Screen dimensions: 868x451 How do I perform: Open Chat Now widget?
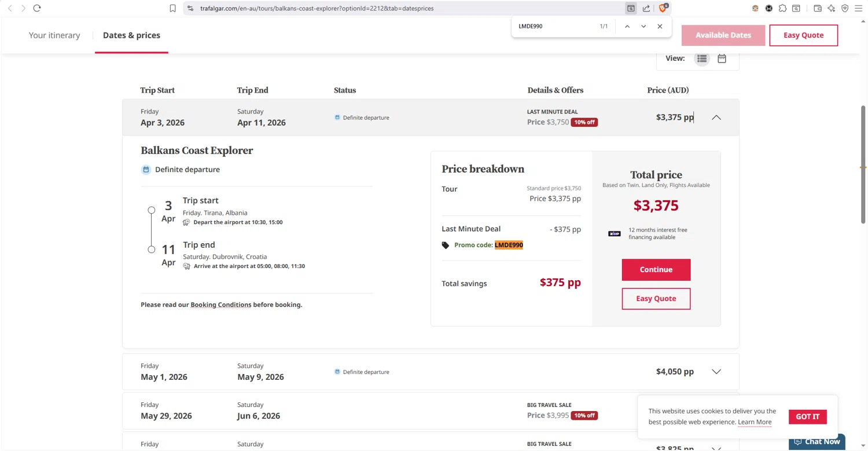coord(817,442)
